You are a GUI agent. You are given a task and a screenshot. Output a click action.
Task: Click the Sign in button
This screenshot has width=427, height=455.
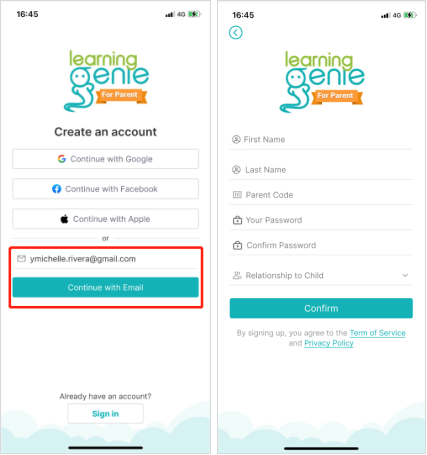(105, 414)
